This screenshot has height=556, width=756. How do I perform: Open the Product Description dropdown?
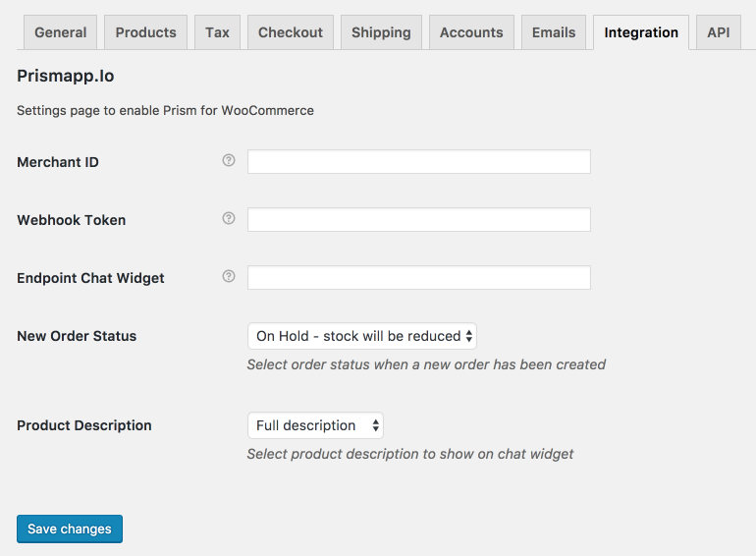click(316, 425)
